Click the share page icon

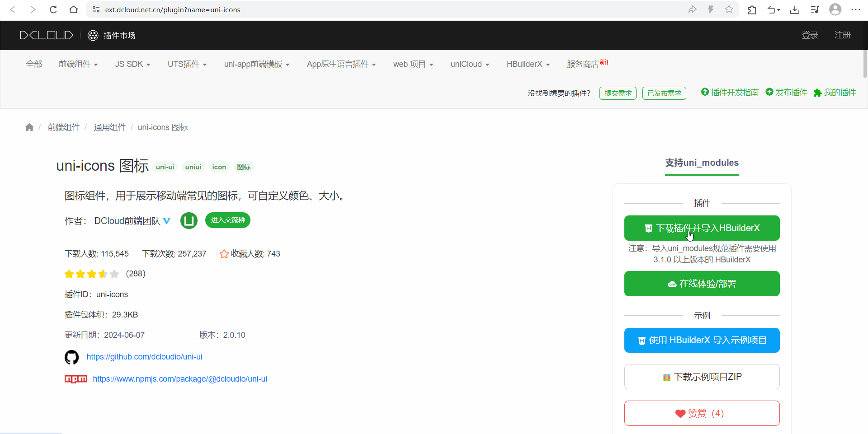click(x=692, y=9)
